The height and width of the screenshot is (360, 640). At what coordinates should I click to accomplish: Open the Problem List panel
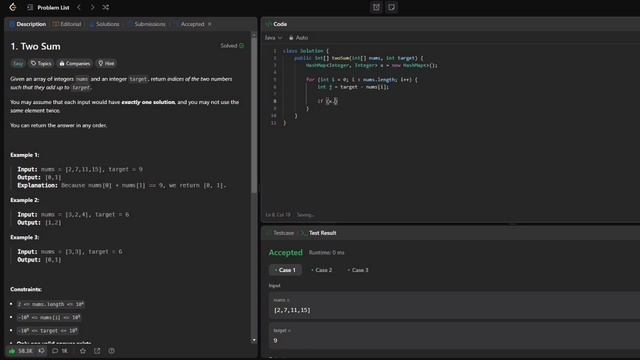tap(49, 7)
